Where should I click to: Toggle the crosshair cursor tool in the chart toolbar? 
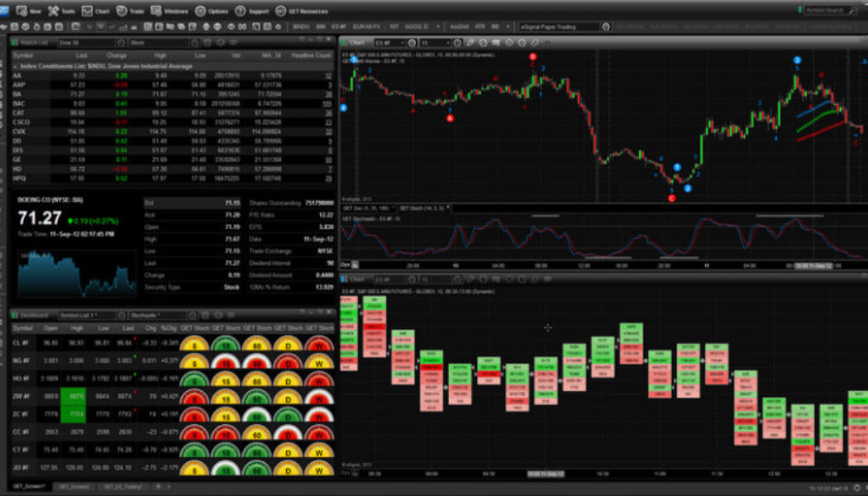tap(508, 41)
